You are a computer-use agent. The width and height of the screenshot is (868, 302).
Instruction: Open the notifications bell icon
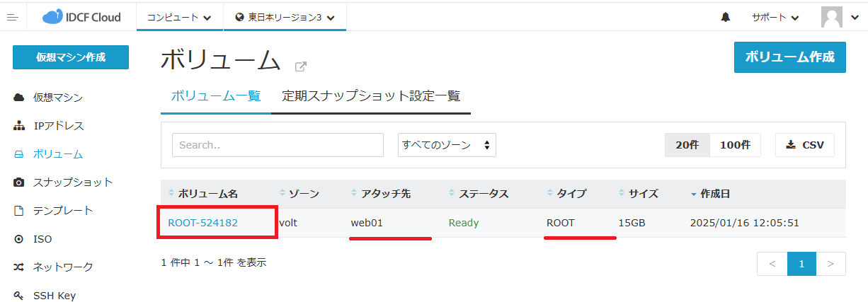point(726,18)
